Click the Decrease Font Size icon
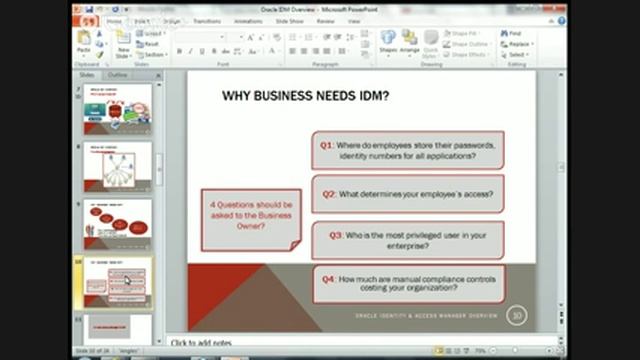The height and width of the screenshot is (360, 640). (x=262, y=38)
